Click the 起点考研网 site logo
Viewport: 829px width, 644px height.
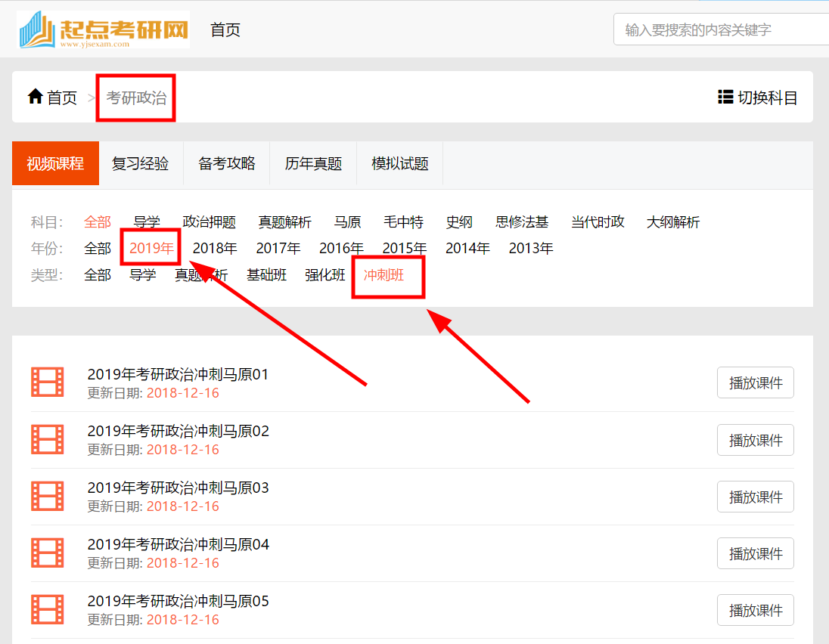[x=104, y=30]
